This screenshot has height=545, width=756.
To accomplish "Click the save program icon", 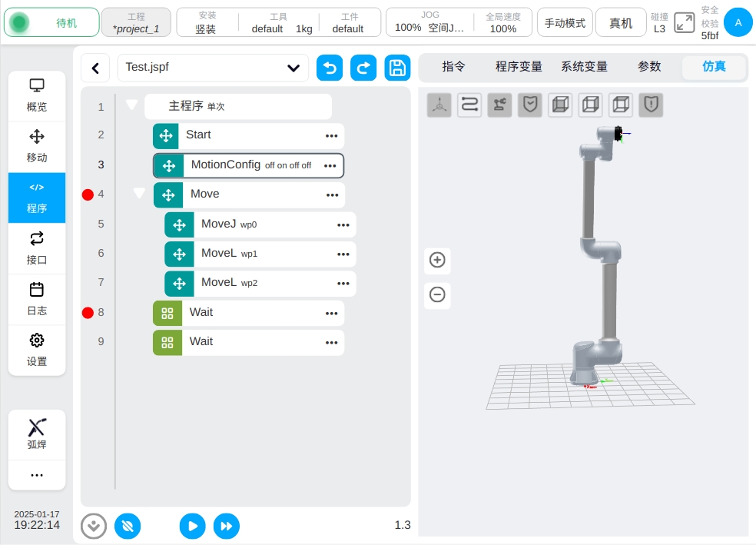I will [397, 68].
